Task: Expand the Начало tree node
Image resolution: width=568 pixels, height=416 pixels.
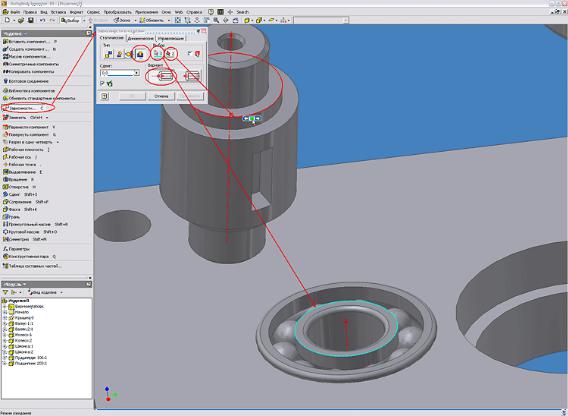Action: [5, 312]
